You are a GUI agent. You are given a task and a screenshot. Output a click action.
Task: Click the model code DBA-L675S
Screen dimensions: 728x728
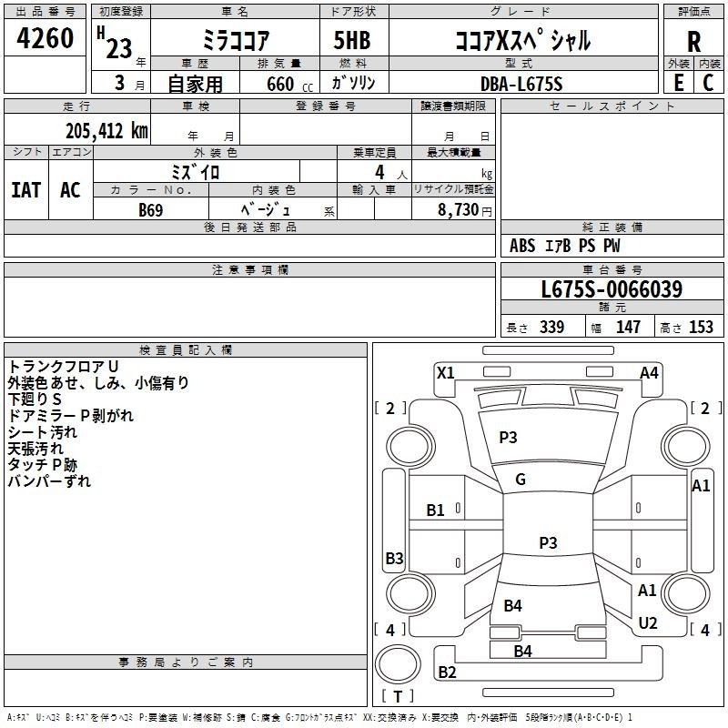[522, 83]
